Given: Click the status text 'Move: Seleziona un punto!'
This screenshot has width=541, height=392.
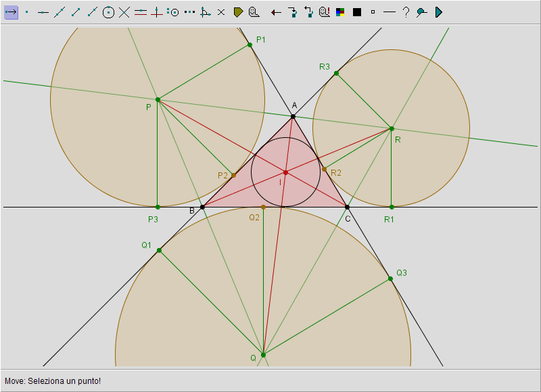Looking at the screenshot, I should [x=53, y=381].
